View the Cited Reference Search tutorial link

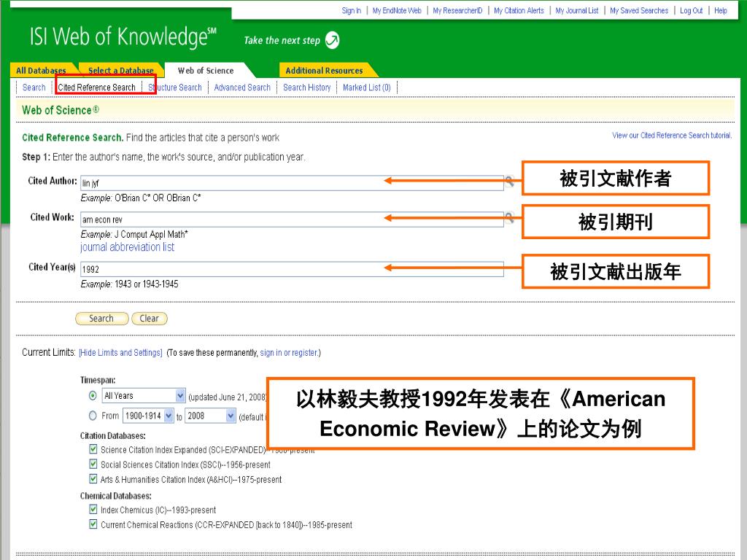672,135
